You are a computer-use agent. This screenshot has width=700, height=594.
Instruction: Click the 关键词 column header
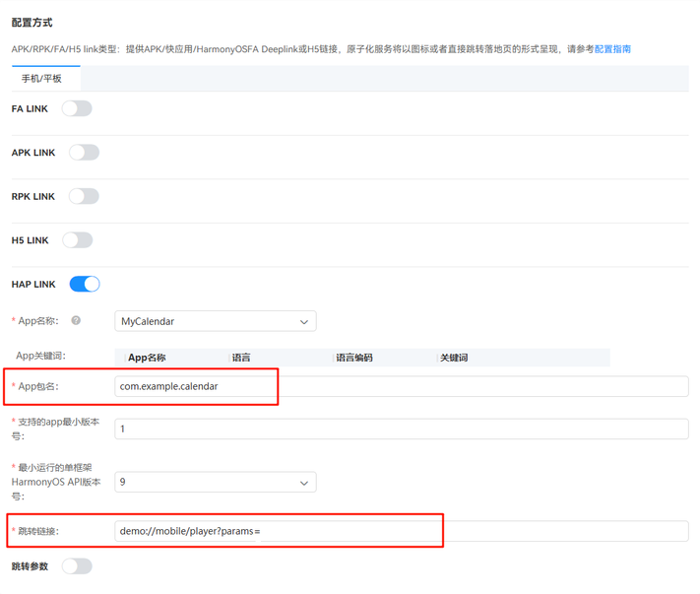pyautogui.click(x=454, y=358)
